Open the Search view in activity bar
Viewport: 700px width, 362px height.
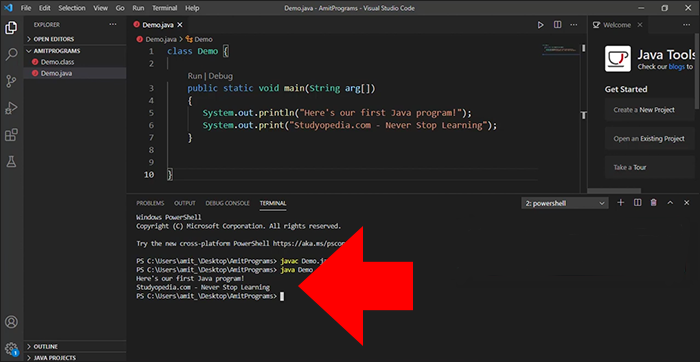(x=11, y=54)
